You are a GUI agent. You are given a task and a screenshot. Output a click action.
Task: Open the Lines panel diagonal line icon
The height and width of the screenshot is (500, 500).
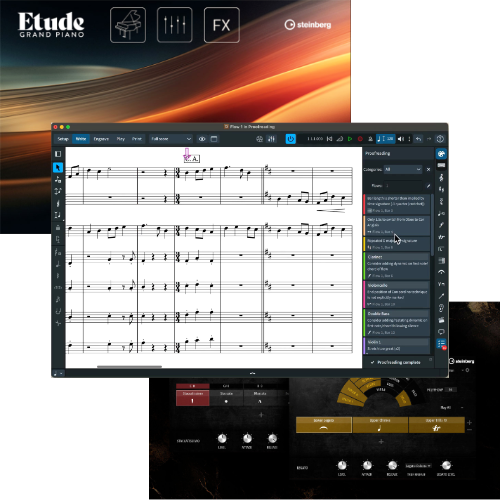click(x=441, y=296)
